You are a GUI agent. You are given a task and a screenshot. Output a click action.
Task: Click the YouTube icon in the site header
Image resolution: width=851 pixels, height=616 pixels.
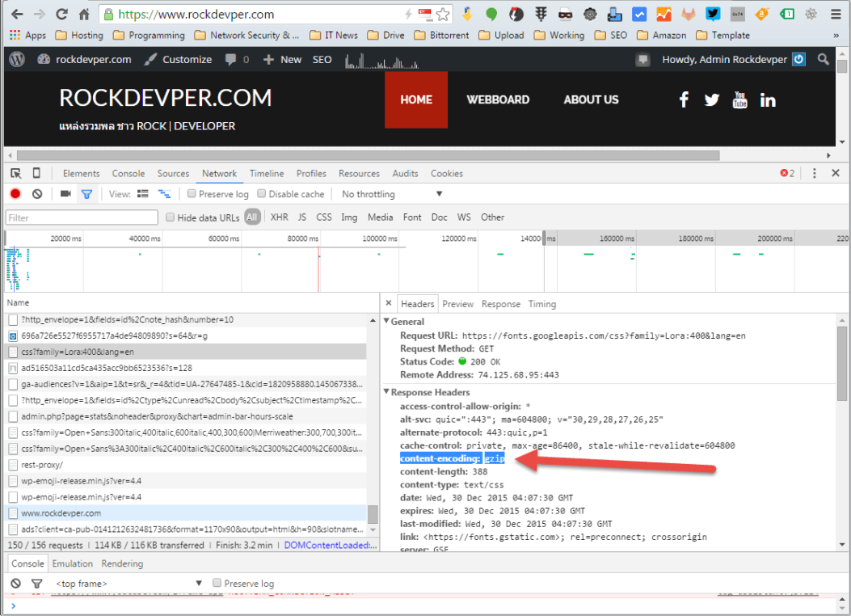point(739,99)
